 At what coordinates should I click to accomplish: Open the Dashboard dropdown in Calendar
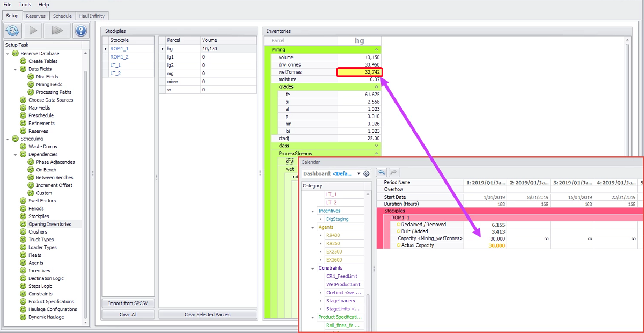pyautogui.click(x=358, y=173)
